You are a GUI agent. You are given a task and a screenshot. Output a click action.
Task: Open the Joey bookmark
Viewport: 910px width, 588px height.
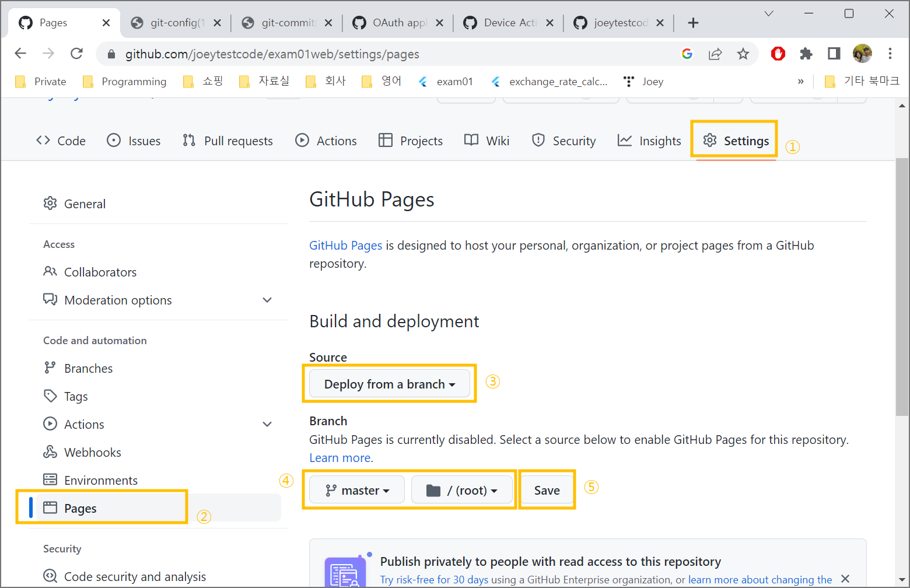coord(643,82)
